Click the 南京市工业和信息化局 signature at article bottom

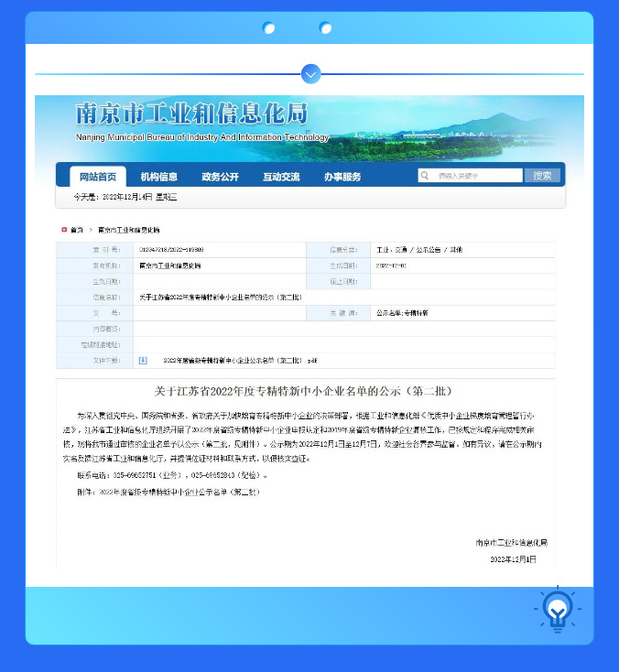(x=511, y=543)
